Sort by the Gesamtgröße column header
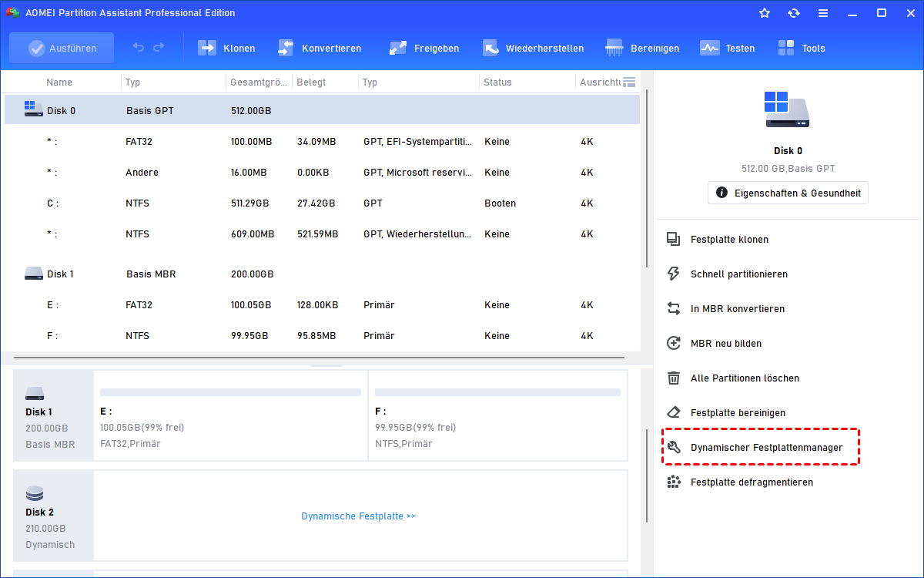Viewport: 924px width, 578px height. (x=258, y=82)
